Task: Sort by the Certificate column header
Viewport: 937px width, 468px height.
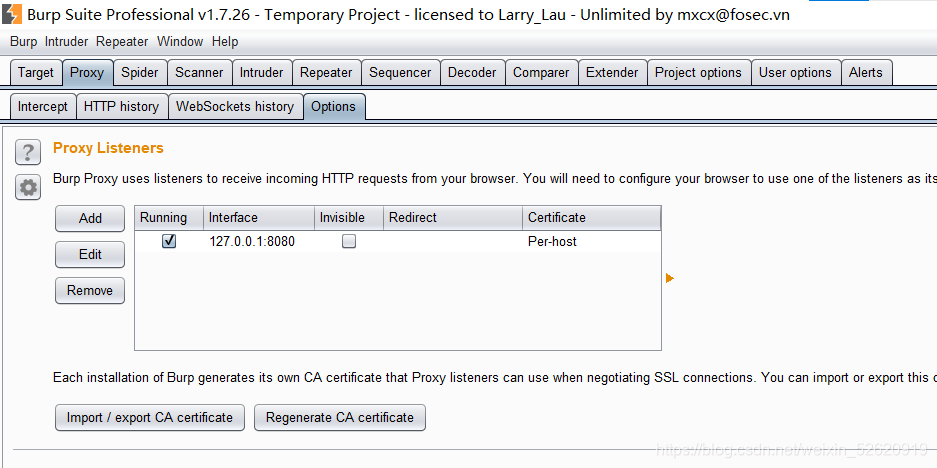Action: tap(592, 218)
